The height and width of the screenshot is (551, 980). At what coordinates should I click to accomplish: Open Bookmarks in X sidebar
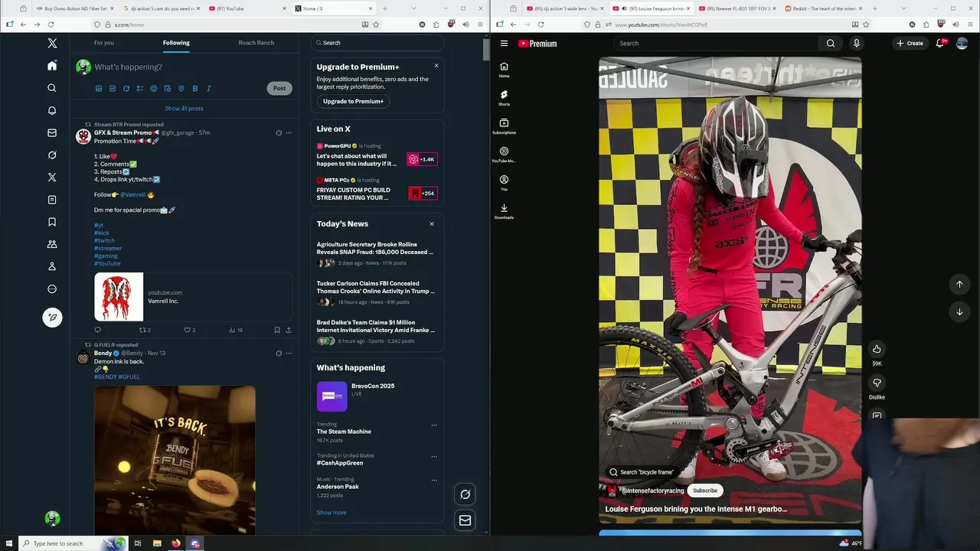coord(52,222)
